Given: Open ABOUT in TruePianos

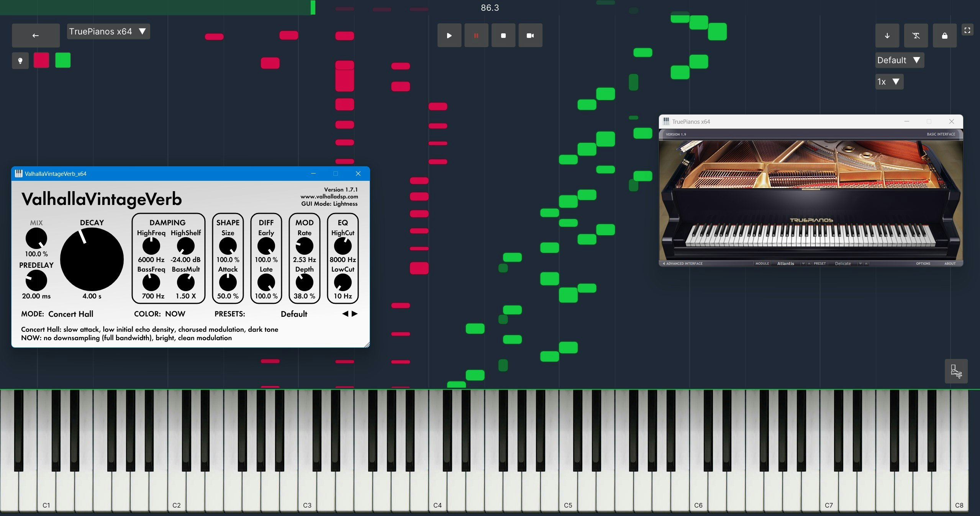Looking at the screenshot, I should [x=950, y=264].
